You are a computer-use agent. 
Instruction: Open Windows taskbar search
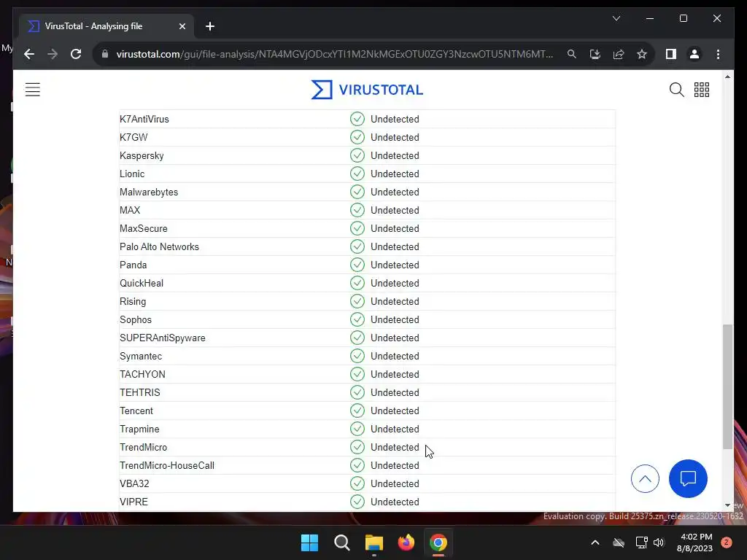pyautogui.click(x=341, y=542)
